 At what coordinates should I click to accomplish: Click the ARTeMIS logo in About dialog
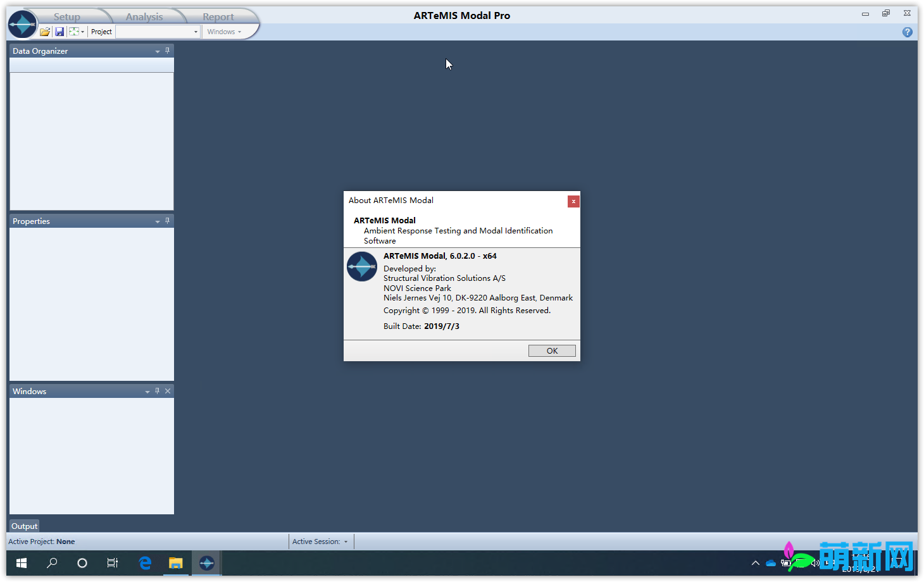[362, 266]
